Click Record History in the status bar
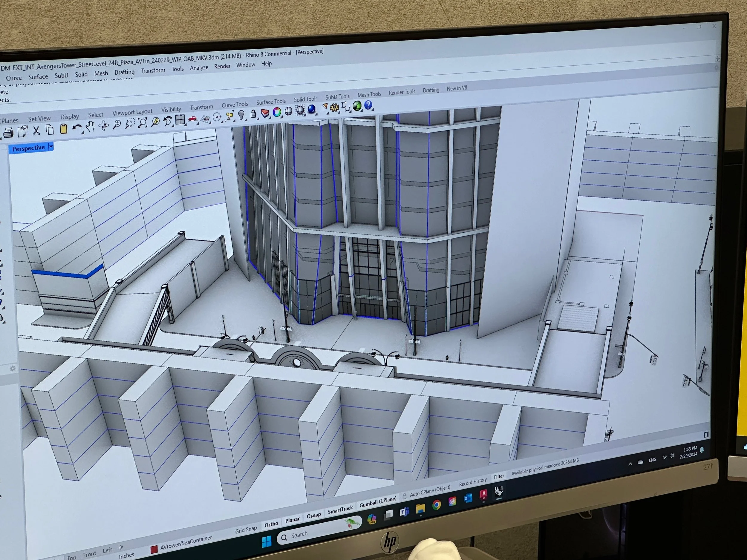Screen dimensions: 747x560 pos(473,482)
